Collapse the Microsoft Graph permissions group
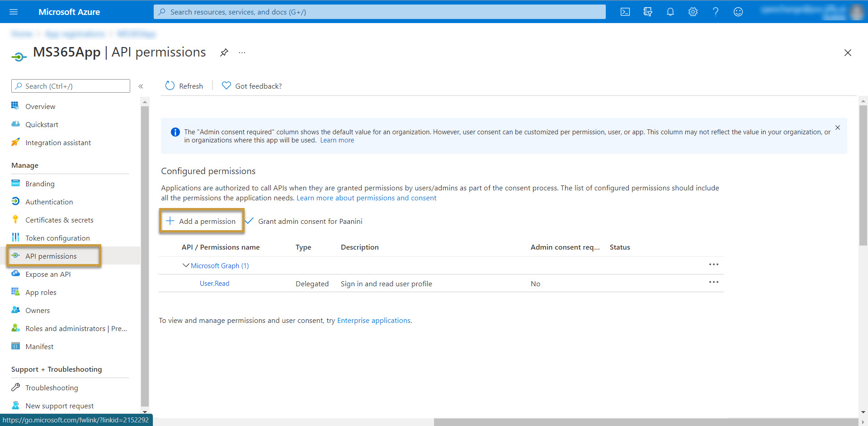 click(185, 265)
